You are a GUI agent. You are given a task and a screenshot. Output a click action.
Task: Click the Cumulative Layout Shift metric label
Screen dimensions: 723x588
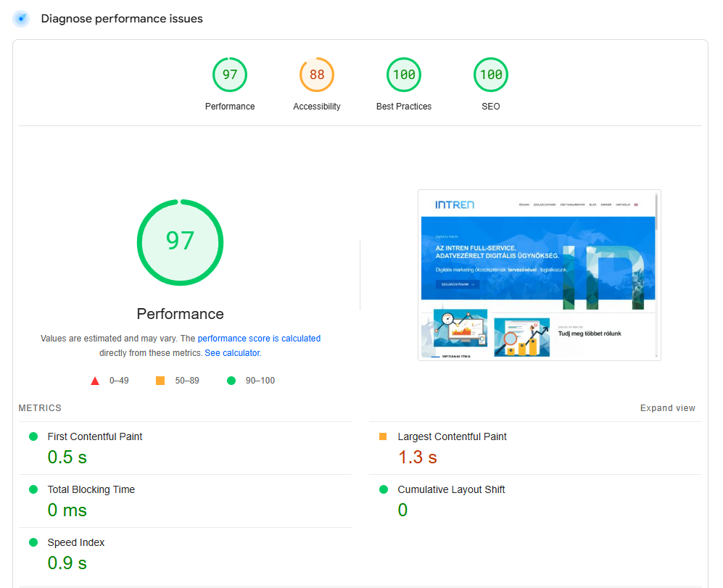(451, 490)
